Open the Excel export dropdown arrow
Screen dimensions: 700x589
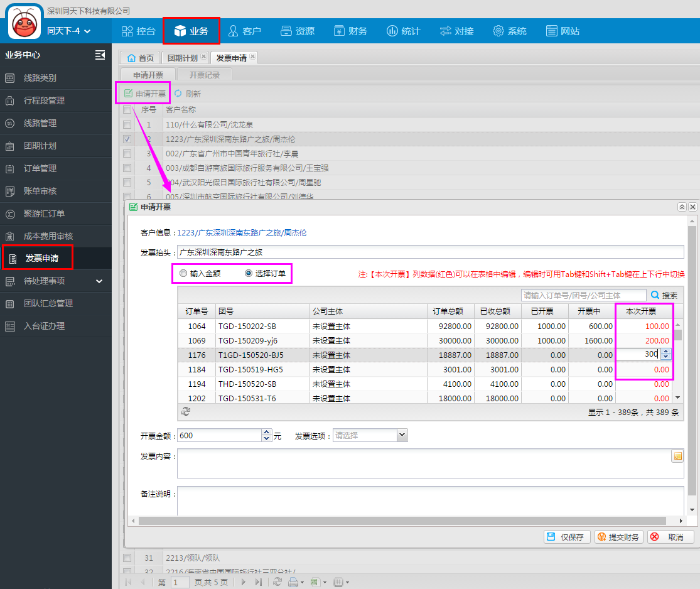pyautogui.click(x=325, y=582)
